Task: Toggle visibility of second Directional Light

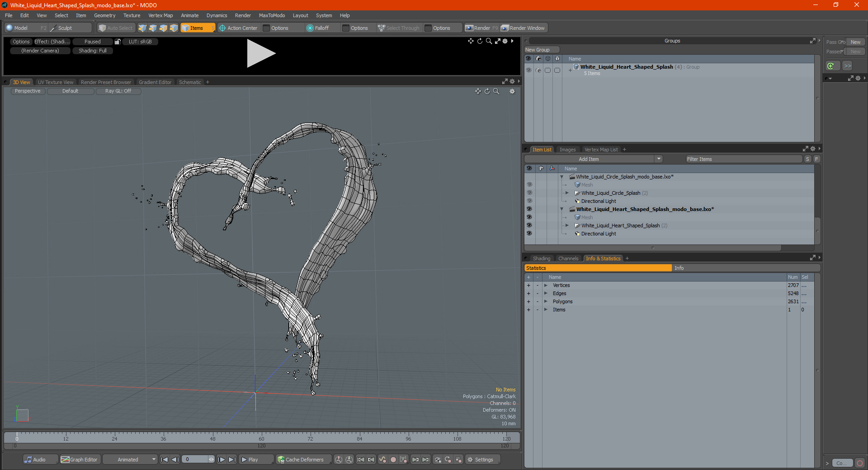Action: point(529,234)
